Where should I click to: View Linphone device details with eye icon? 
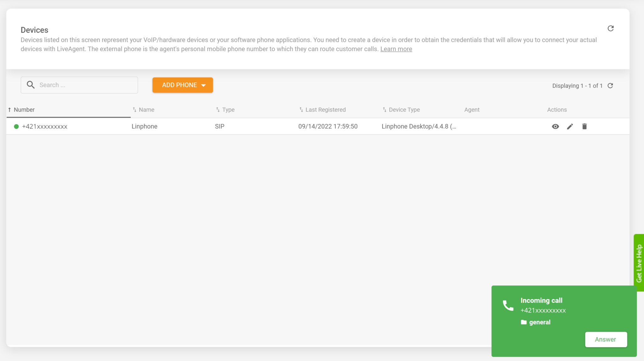[x=555, y=127]
